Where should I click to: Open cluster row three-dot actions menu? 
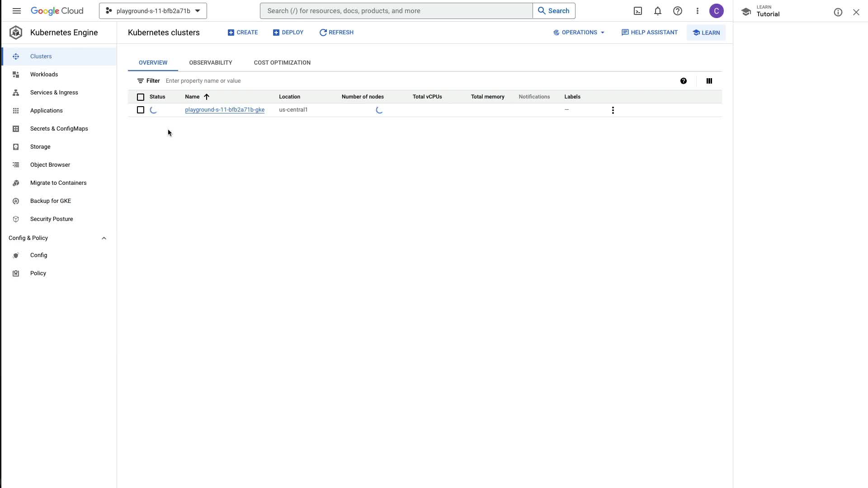click(x=613, y=110)
